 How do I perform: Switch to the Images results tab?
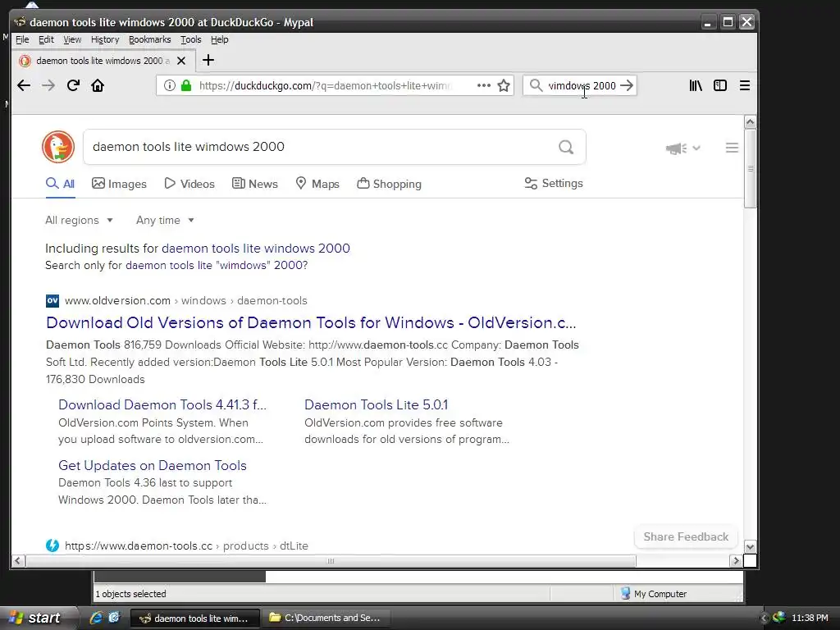119,184
